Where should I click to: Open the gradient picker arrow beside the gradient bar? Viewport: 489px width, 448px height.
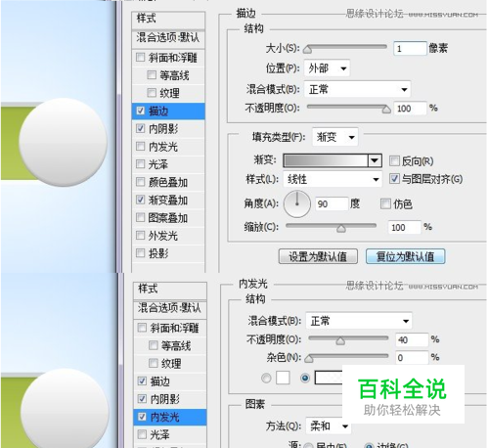(x=375, y=160)
